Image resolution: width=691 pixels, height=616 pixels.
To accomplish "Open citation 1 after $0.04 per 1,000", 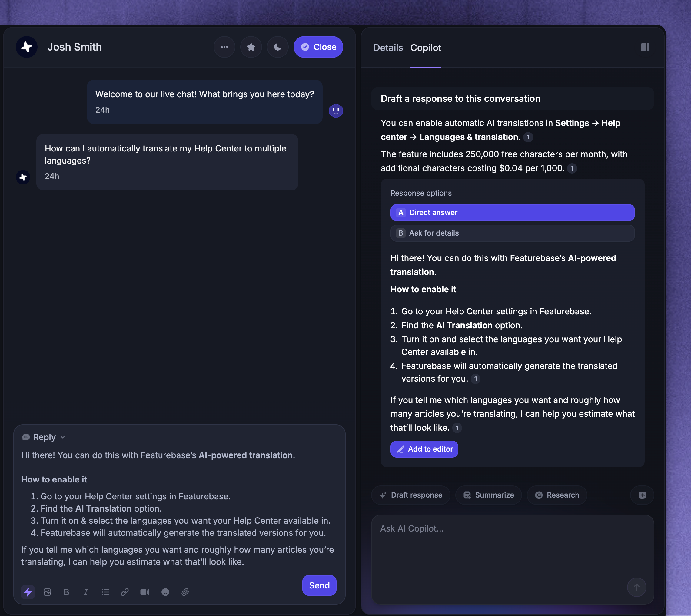I will pos(572,168).
